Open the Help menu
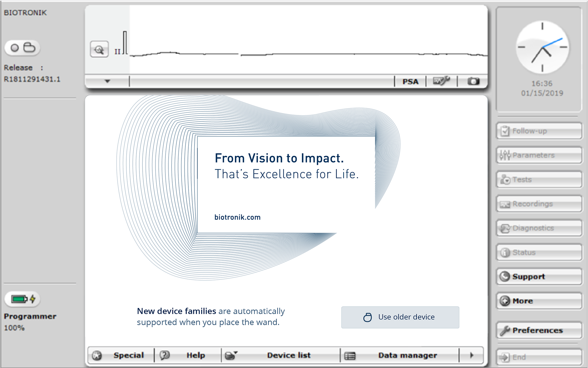Image resolution: width=588 pixels, height=368 pixels. tap(188, 355)
